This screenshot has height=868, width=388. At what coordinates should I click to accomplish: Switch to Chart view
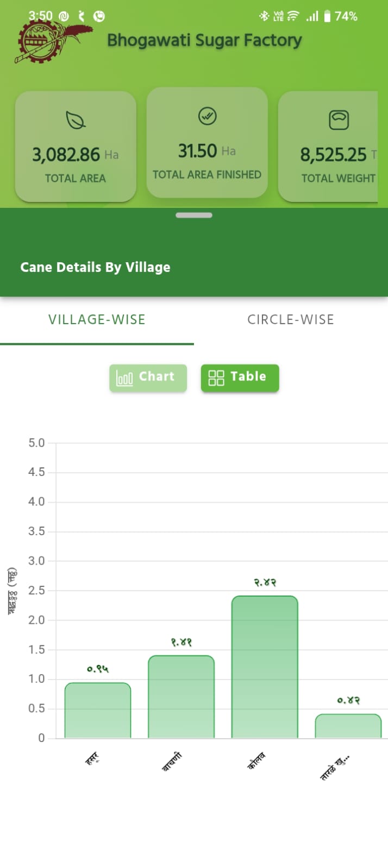[148, 378]
